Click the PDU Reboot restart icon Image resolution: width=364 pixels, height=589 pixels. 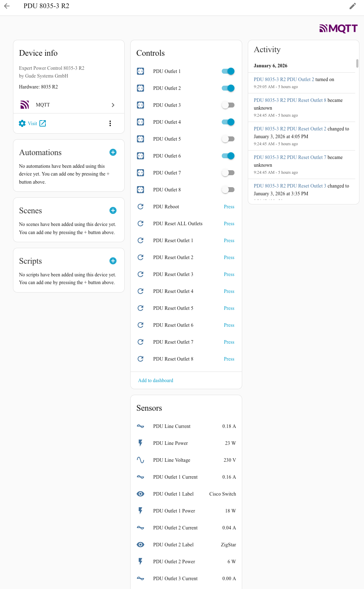pos(140,207)
